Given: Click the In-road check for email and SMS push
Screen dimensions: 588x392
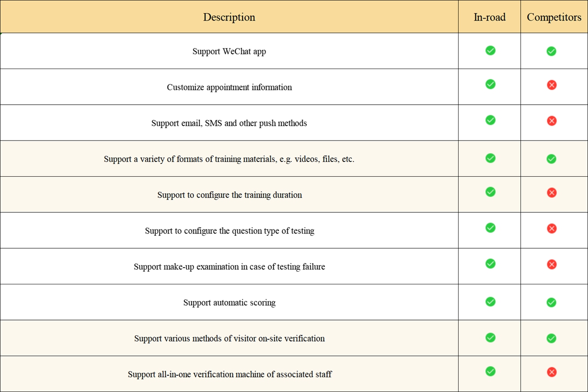Looking at the screenshot, I should (x=490, y=120).
